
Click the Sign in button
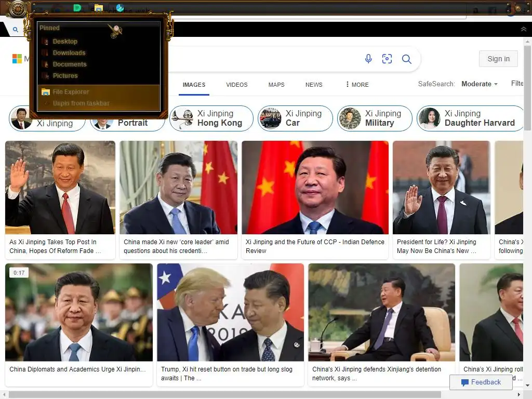coord(498,59)
